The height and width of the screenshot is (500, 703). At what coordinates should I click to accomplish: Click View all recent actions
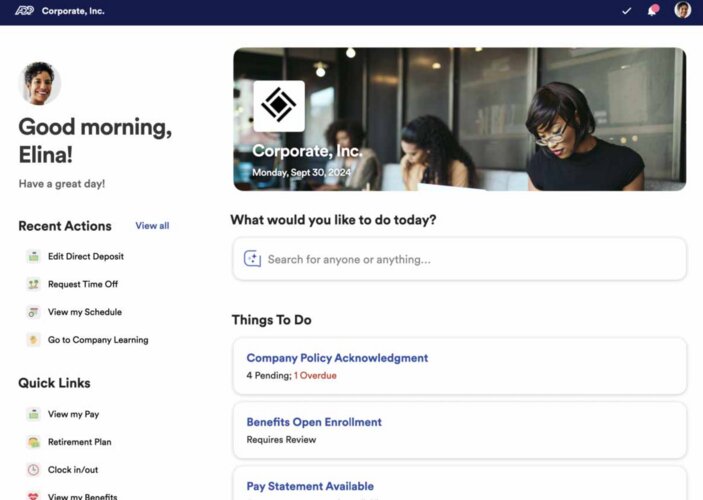point(152,226)
